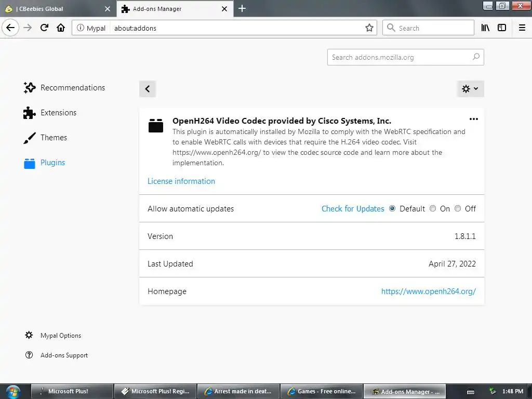Toggle the sidebars toolbar icon

[502, 28]
